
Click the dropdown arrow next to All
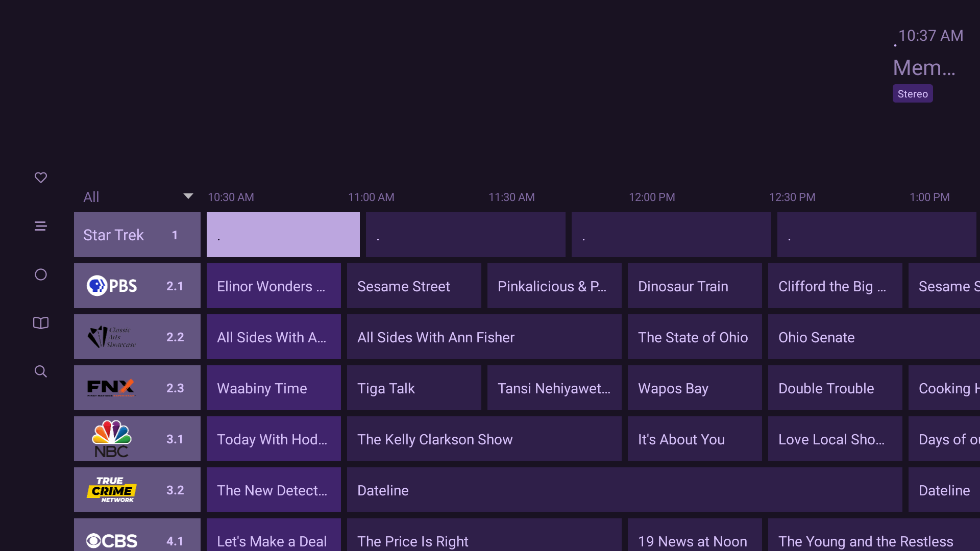pos(188,196)
